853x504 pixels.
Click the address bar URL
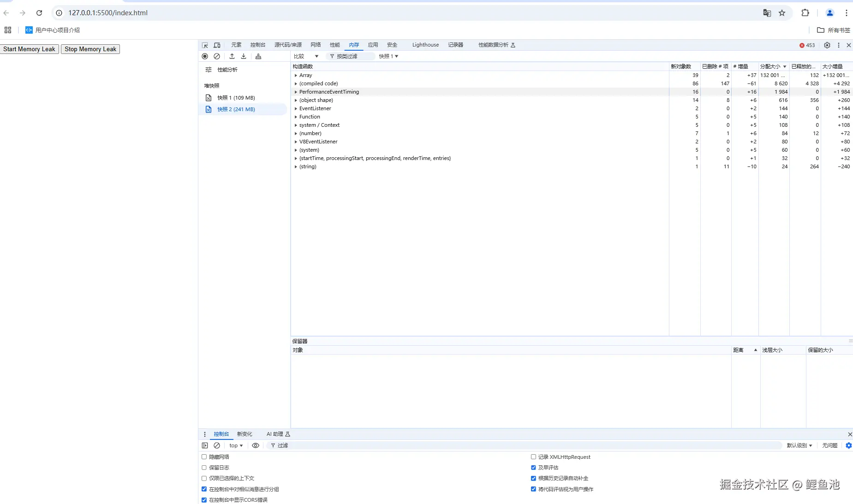click(x=108, y=13)
